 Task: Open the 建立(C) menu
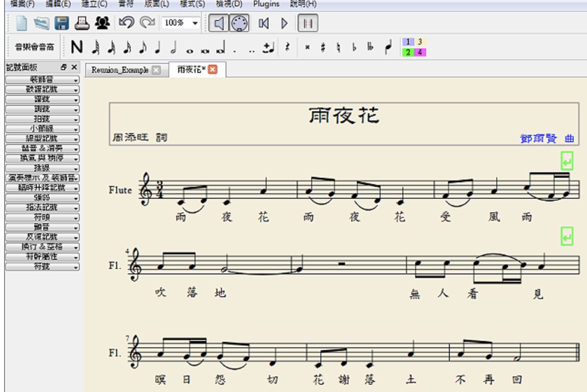coord(94,4)
